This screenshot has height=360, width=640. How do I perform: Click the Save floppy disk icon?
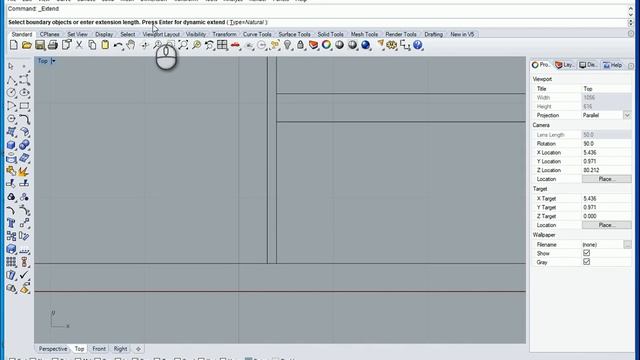click(x=40, y=45)
